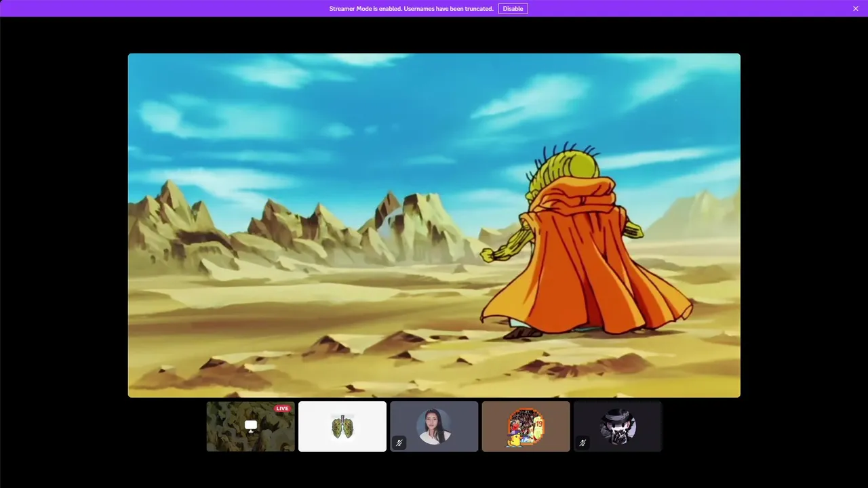This screenshot has height=488, width=868.
Task: Select the tile with basketball and duck avatar
Action: tap(526, 426)
